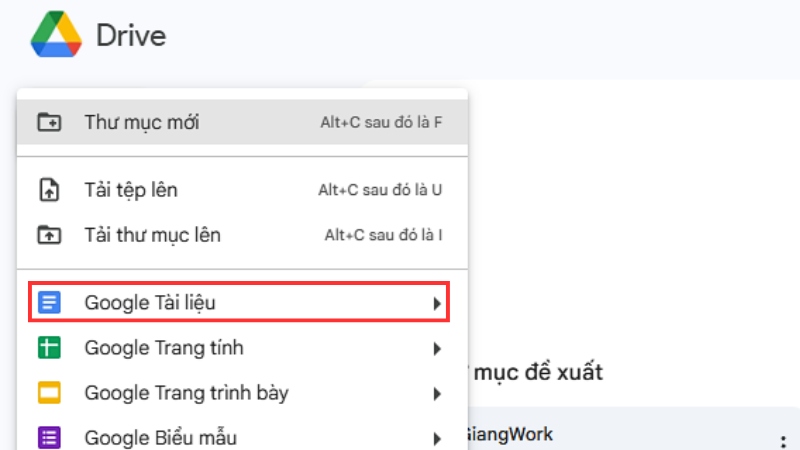Click the folder upload icon

49,235
